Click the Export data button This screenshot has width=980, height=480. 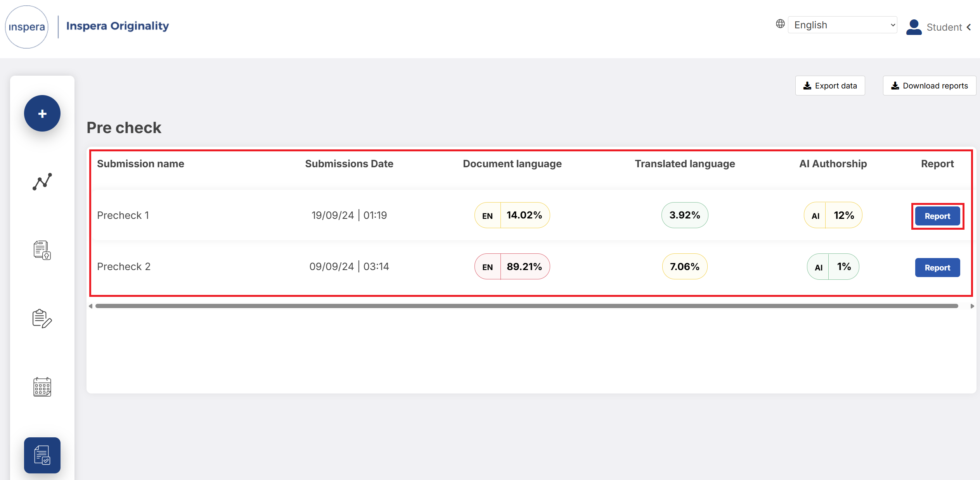830,86
